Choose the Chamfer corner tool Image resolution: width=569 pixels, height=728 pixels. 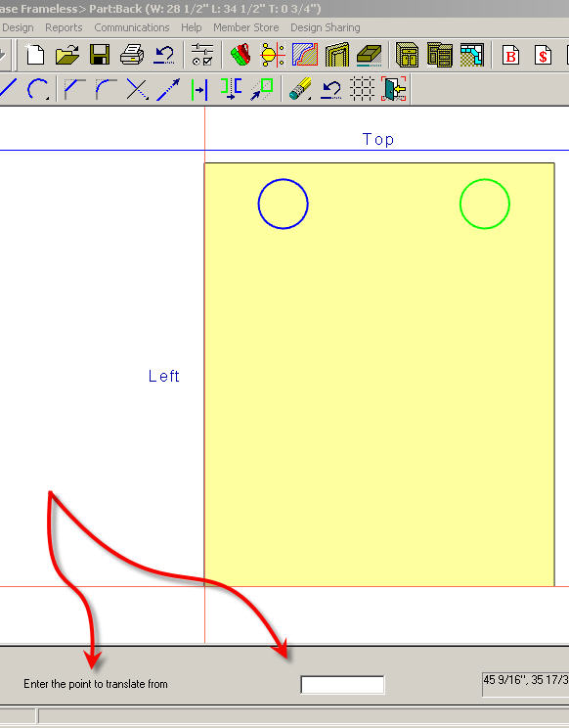(74, 89)
